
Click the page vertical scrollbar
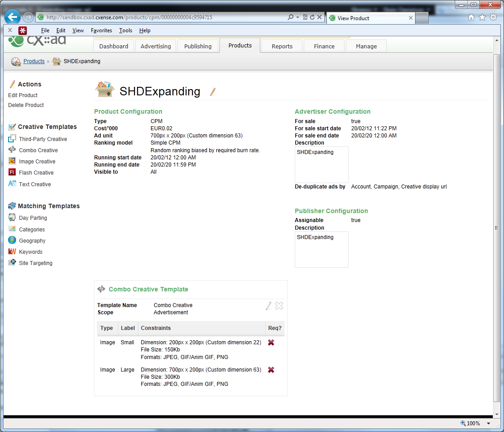tap(496, 228)
